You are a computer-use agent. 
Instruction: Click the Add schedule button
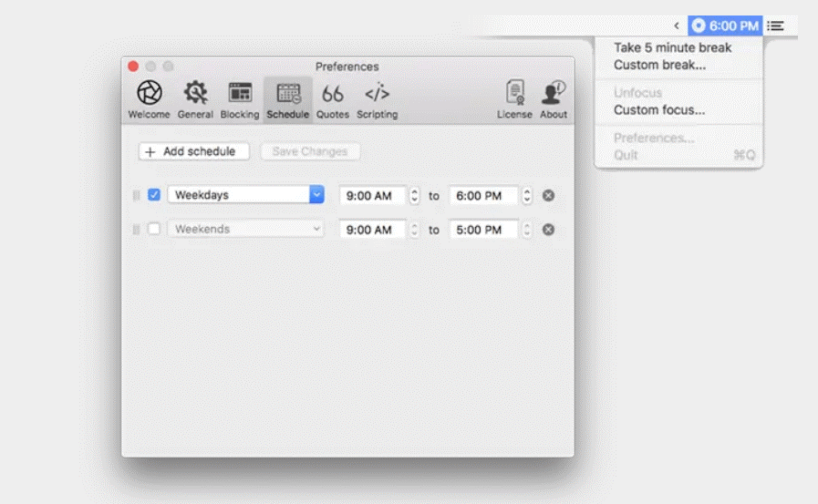tap(193, 151)
